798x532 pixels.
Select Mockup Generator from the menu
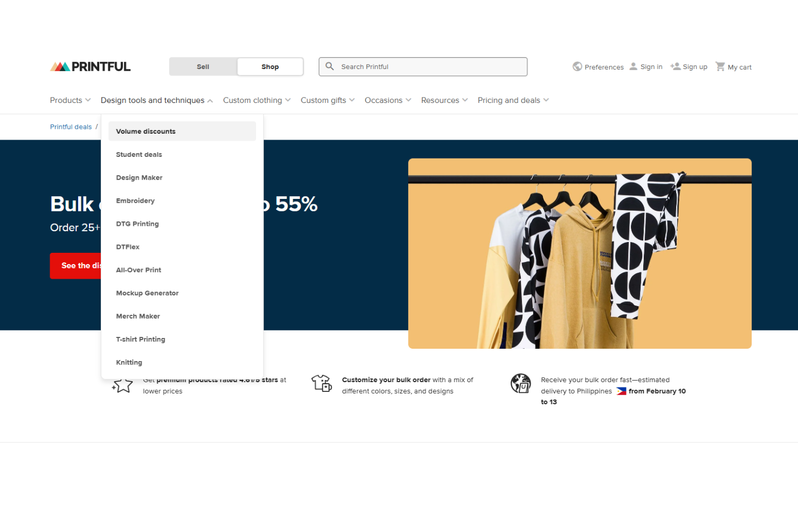[x=147, y=293]
